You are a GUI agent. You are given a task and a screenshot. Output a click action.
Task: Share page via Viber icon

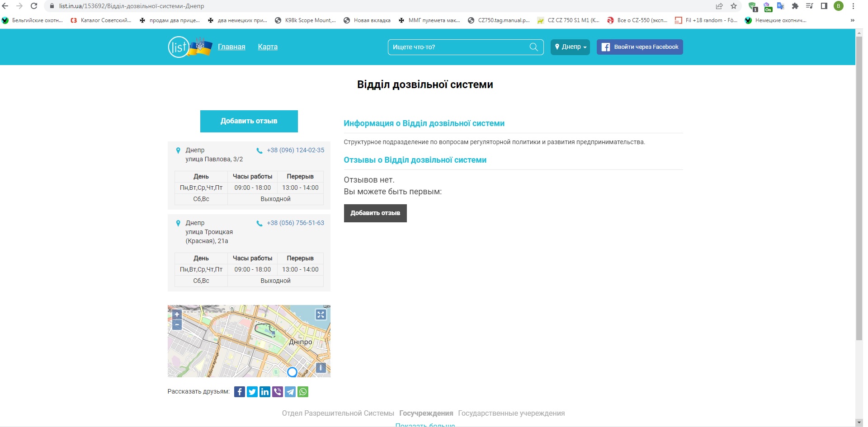tap(278, 392)
